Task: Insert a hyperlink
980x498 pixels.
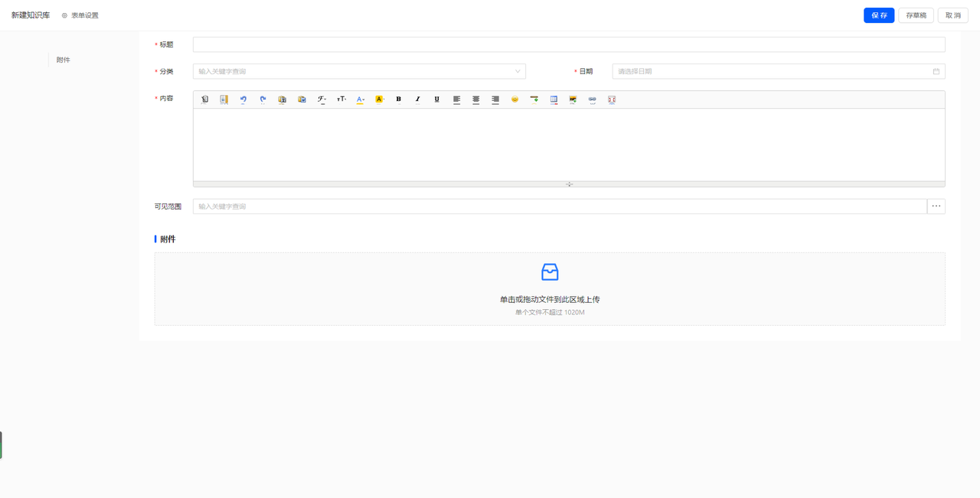Action: pyautogui.click(x=592, y=99)
